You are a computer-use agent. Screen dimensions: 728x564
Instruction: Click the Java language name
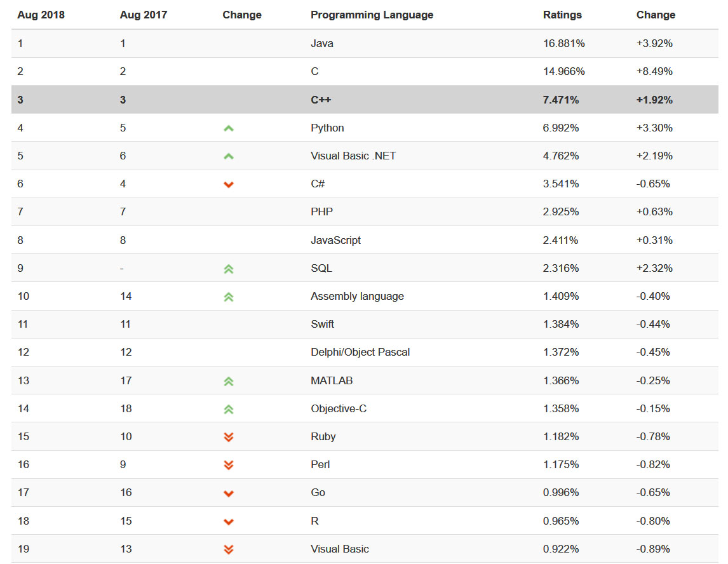pos(322,43)
